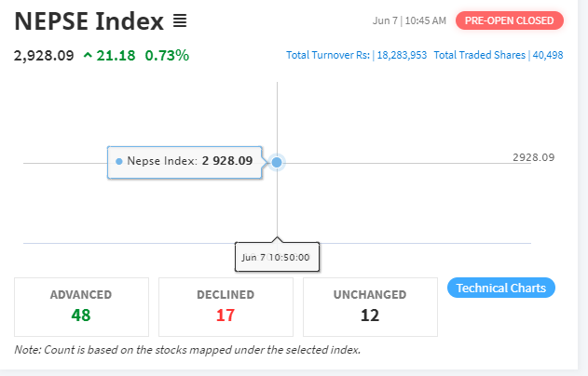Click the Nepse Index tooltip box
The height and width of the screenshot is (376, 588).
(185, 162)
